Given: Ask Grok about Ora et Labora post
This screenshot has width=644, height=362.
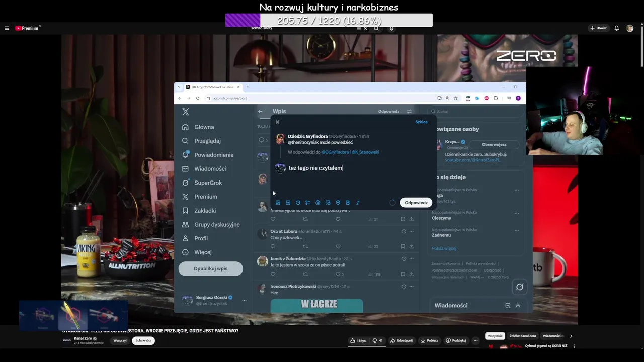Looking at the screenshot, I should click(404, 231).
